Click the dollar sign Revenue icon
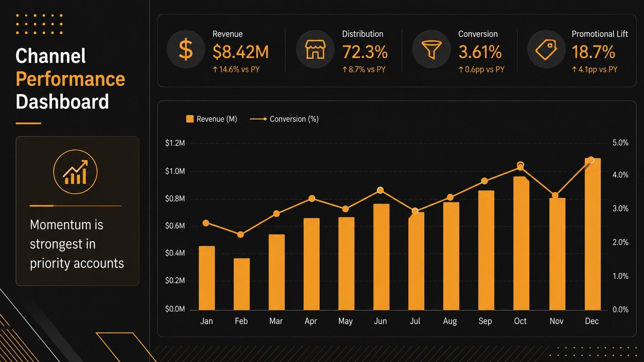Viewport: 644px width, 362px height. pyautogui.click(x=186, y=50)
